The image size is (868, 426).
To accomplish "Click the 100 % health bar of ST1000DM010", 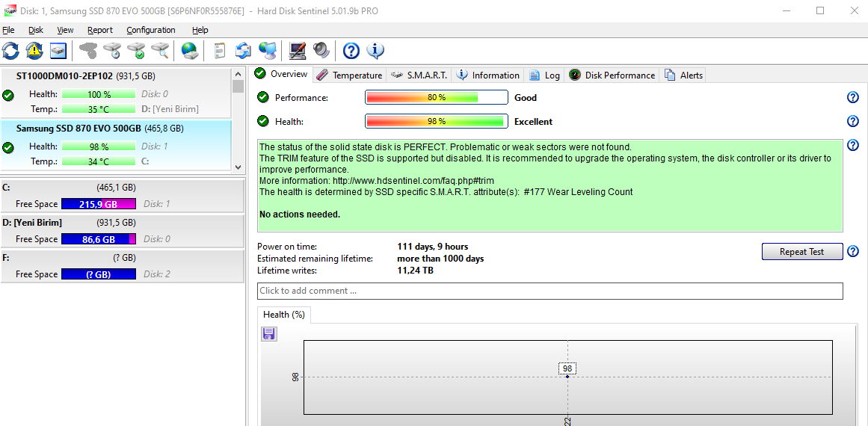I will [99, 94].
